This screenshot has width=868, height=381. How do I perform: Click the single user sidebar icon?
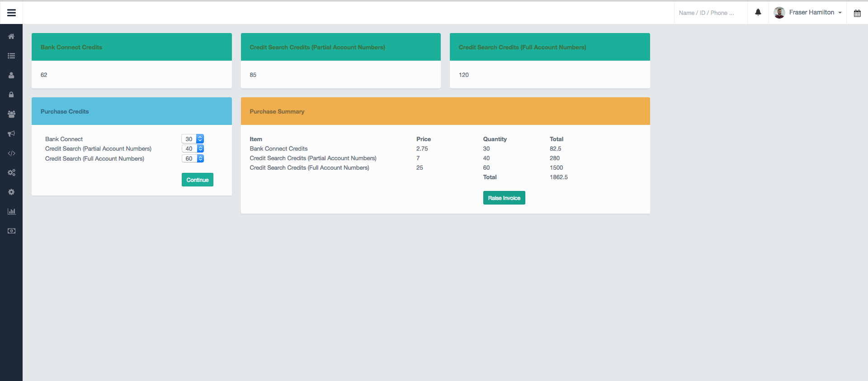(x=11, y=76)
